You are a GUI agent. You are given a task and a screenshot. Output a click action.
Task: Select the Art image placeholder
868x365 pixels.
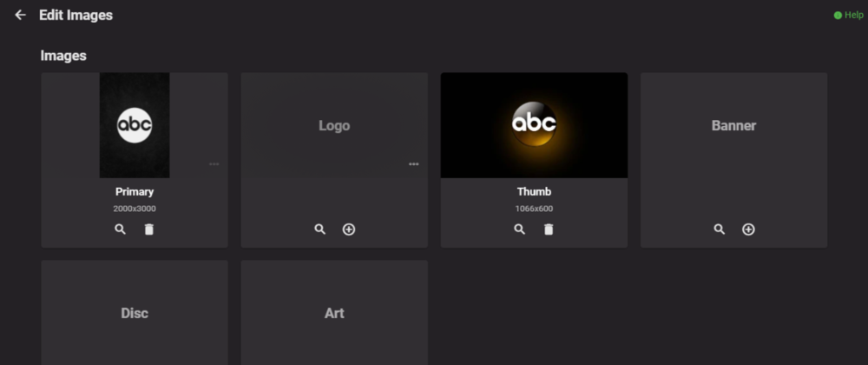click(334, 313)
